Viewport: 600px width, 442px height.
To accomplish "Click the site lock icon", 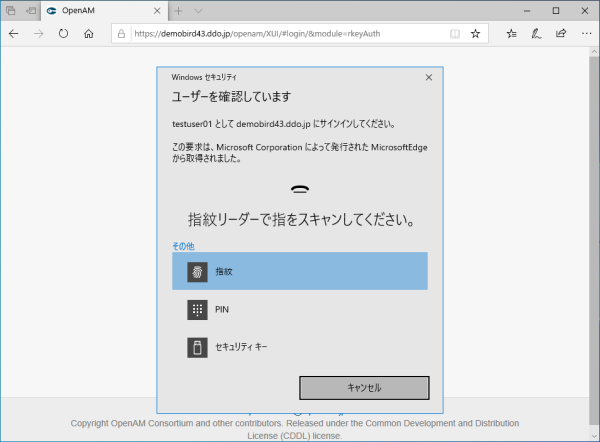I will pyautogui.click(x=121, y=34).
